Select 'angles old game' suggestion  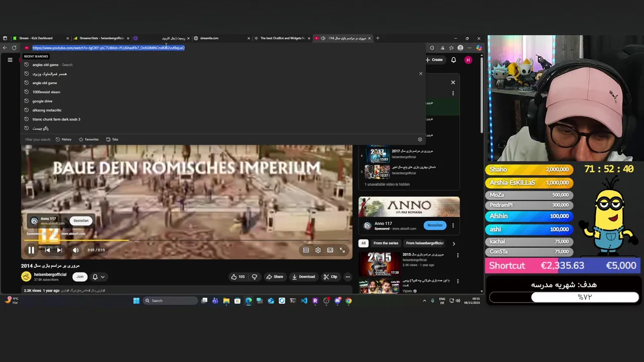click(222, 65)
